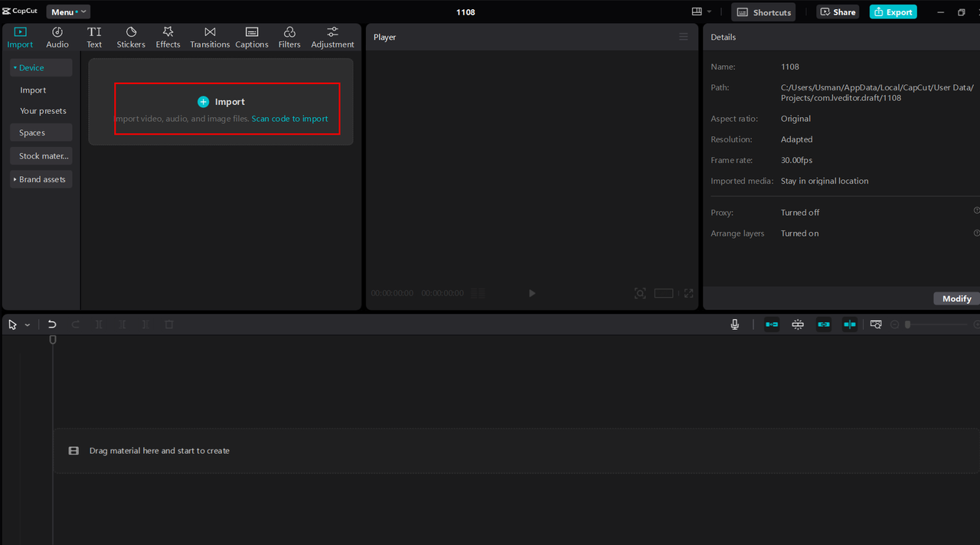Expand the Brand assets section
The width and height of the screenshot is (980, 545).
coord(41,179)
